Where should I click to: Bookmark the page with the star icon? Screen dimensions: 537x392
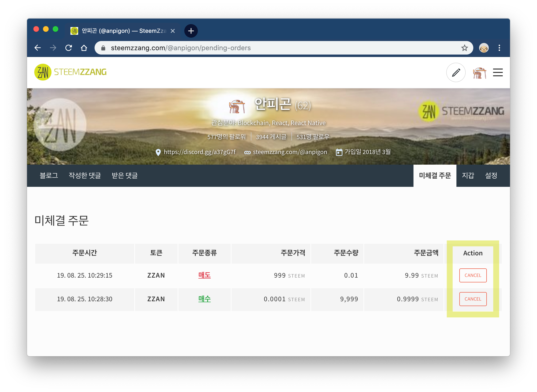pos(464,48)
